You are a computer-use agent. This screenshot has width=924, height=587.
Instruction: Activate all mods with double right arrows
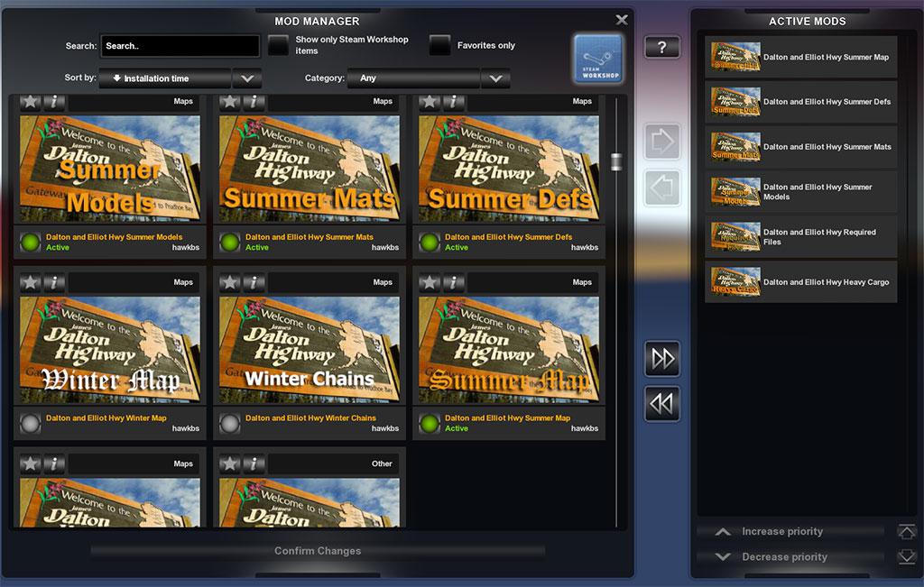coord(661,359)
